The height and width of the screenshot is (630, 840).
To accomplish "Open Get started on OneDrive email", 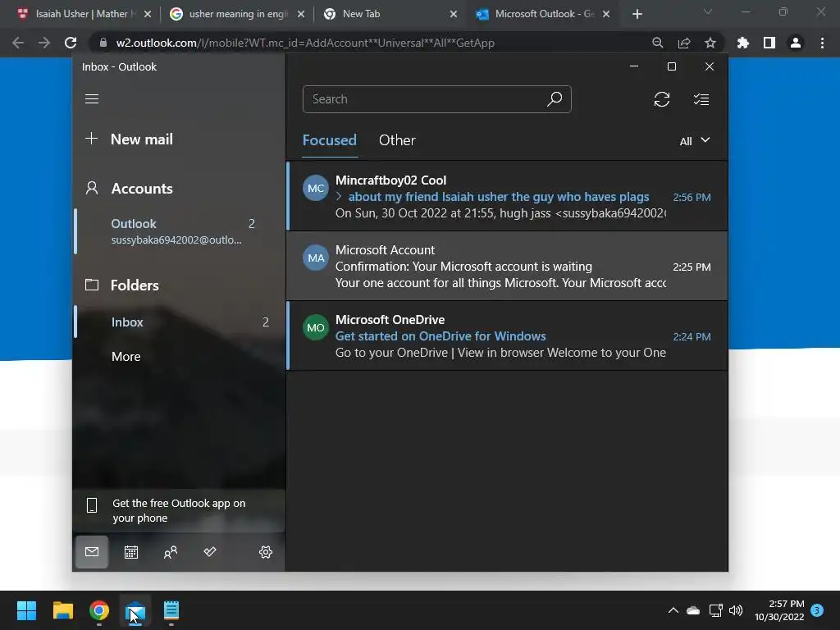I will [507, 336].
